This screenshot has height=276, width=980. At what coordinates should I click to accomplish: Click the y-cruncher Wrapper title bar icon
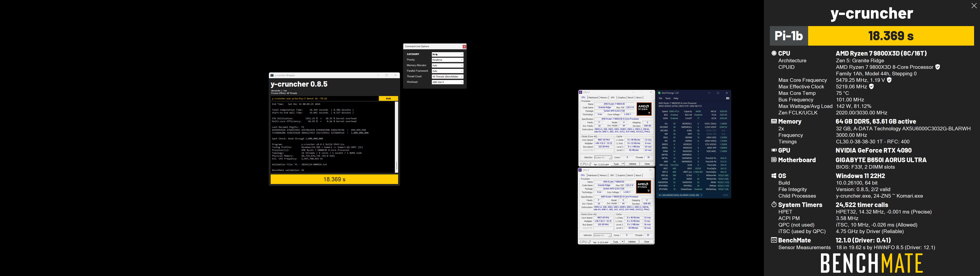(x=272, y=75)
